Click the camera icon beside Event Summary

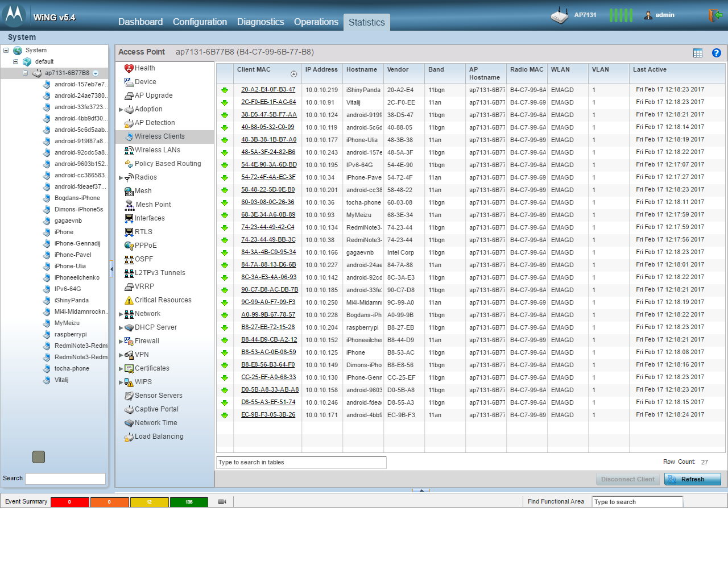point(222,502)
